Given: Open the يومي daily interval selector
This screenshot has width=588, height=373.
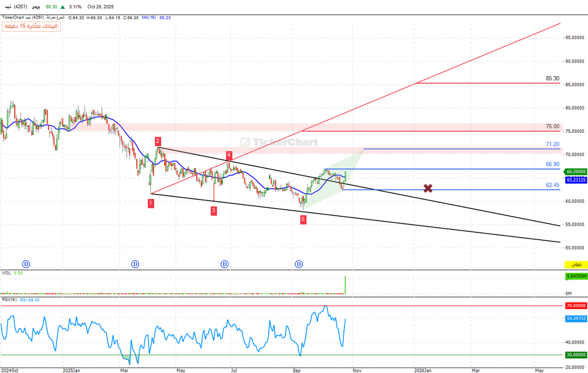Looking at the screenshot, I should click(x=37, y=7).
